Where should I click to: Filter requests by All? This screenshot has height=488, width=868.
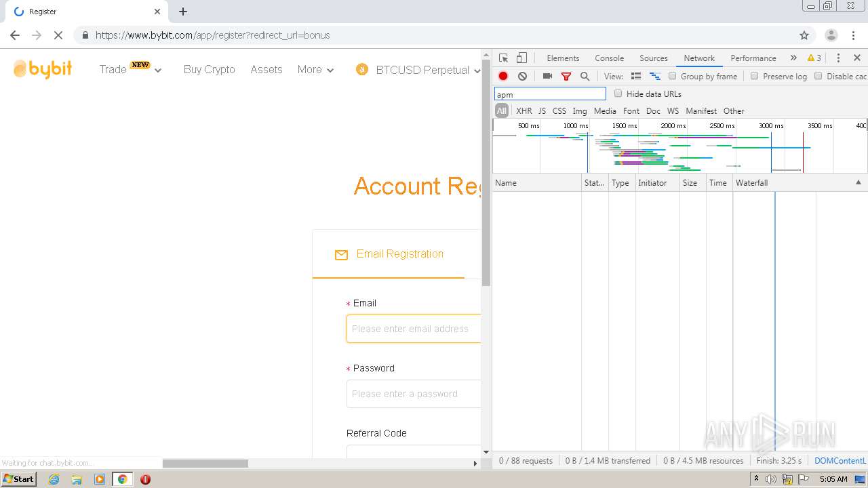502,111
